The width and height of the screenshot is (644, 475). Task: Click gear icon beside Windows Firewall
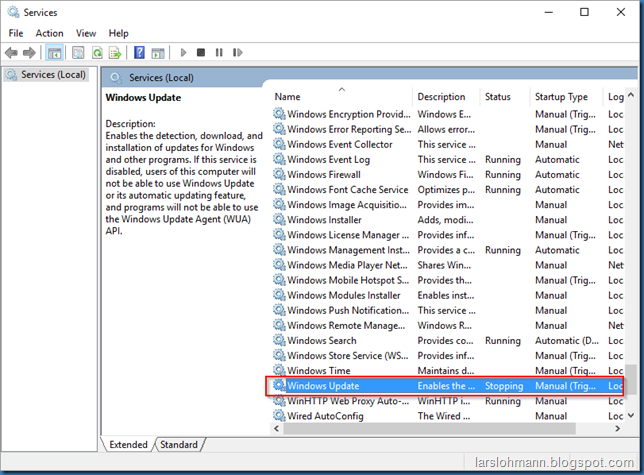click(279, 174)
